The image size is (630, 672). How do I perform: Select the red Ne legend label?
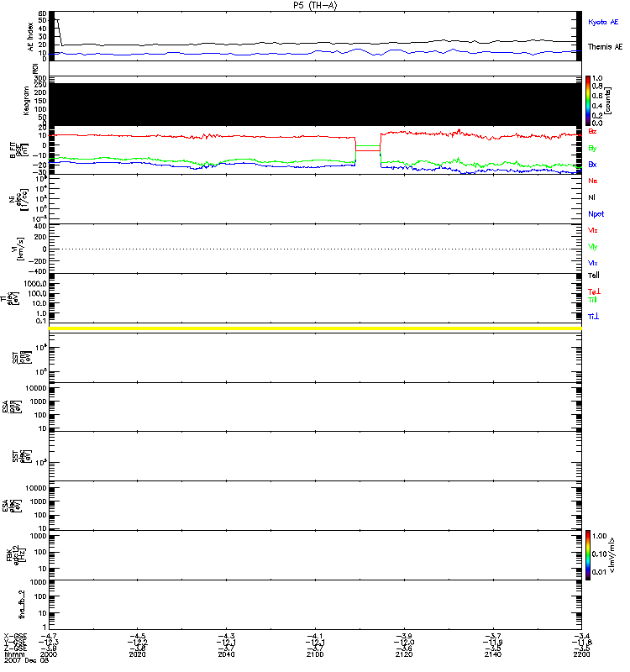coord(593,181)
